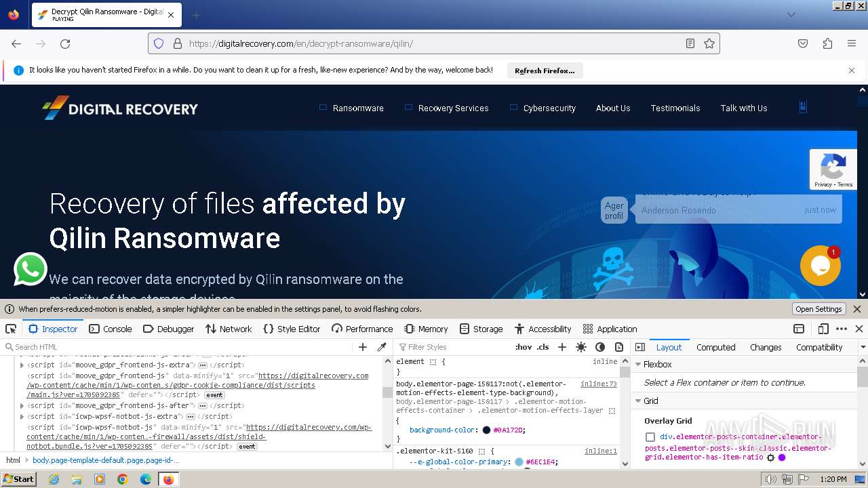Go back to previous page

tap(16, 43)
